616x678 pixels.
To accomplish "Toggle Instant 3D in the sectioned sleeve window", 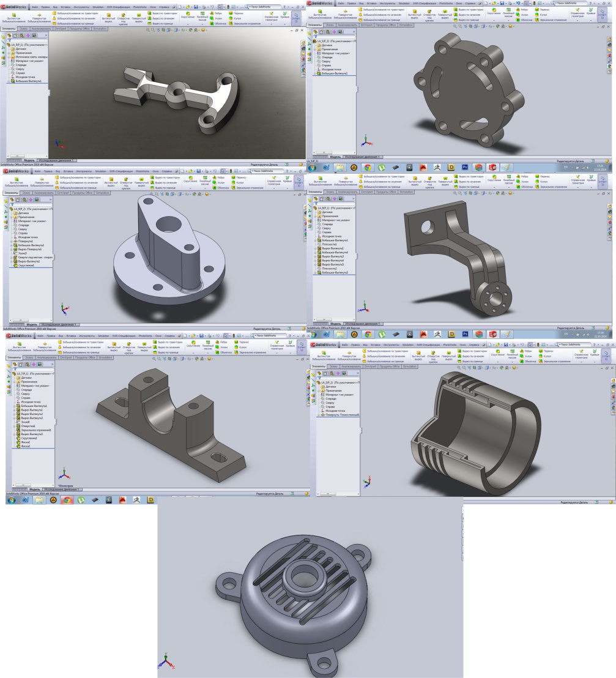I will pyautogui.click(x=606, y=356).
